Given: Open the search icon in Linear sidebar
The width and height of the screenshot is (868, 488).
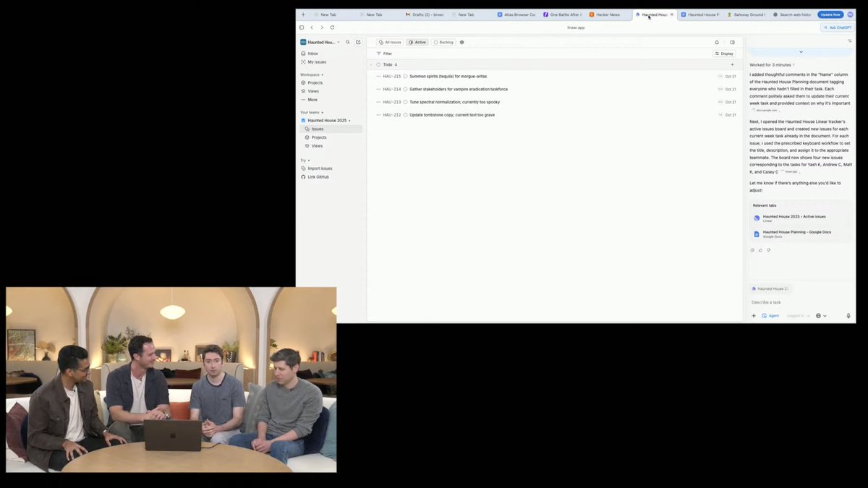Looking at the screenshot, I should 348,42.
